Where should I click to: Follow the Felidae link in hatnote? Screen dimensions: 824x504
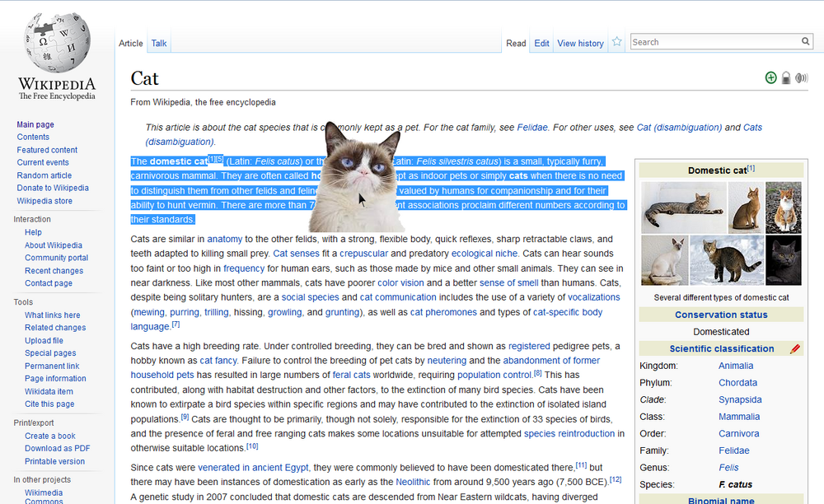pos(532,128)
